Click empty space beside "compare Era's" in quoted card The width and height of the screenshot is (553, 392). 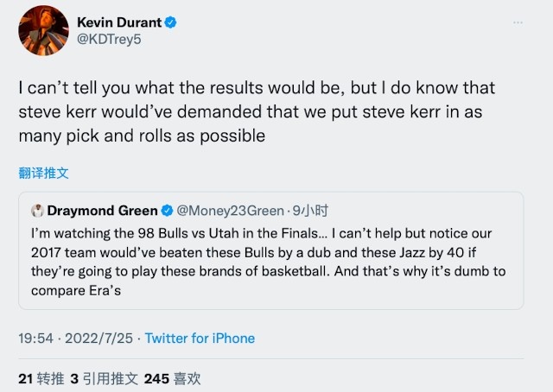point(346,290)
